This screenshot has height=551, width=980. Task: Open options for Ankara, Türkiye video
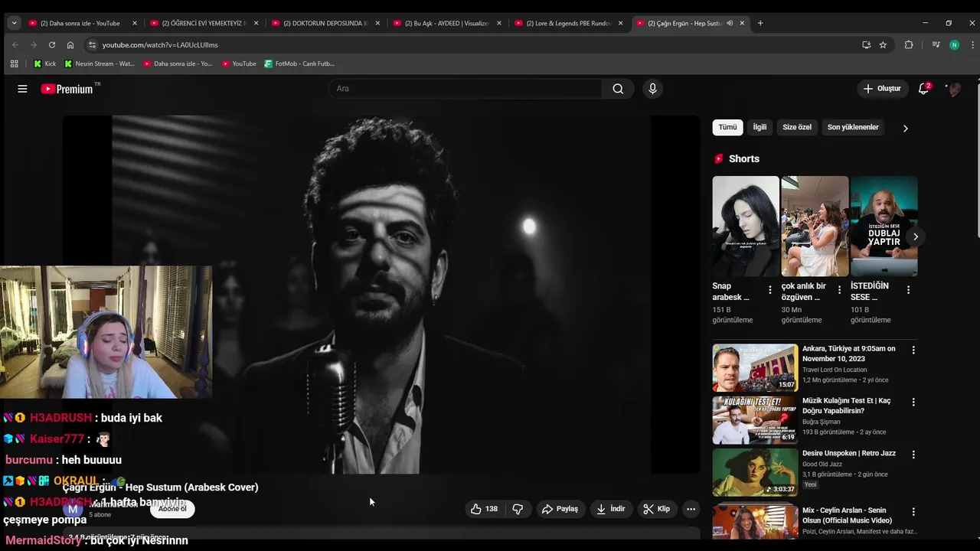pyautogui.click(x=913, y=350)
